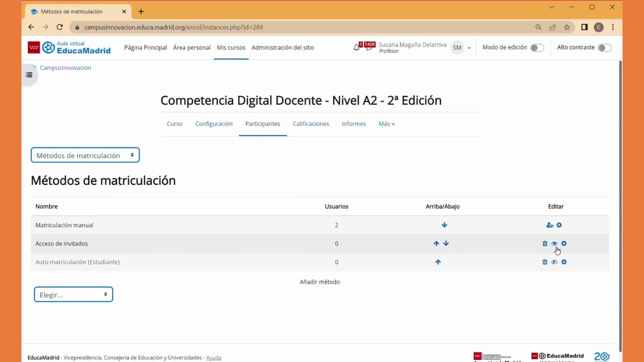Open the notifications bell

(x=356, y=48)
